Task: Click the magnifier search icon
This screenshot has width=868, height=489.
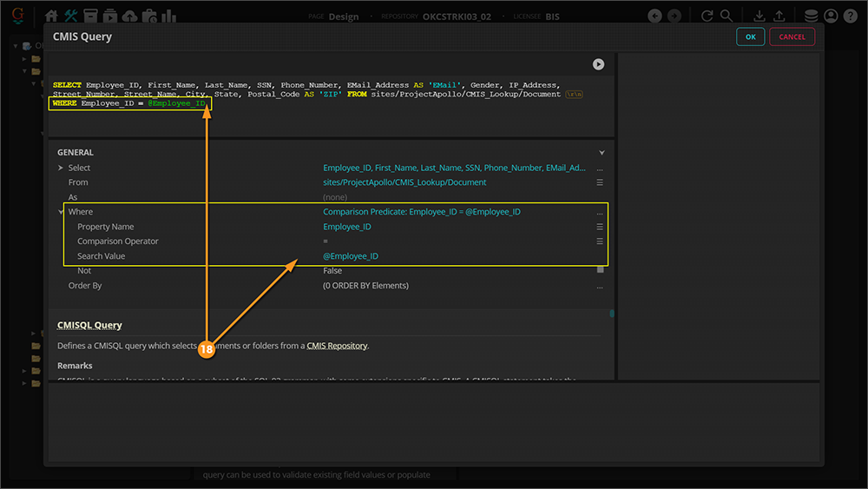Action: [x=727, y=16]
